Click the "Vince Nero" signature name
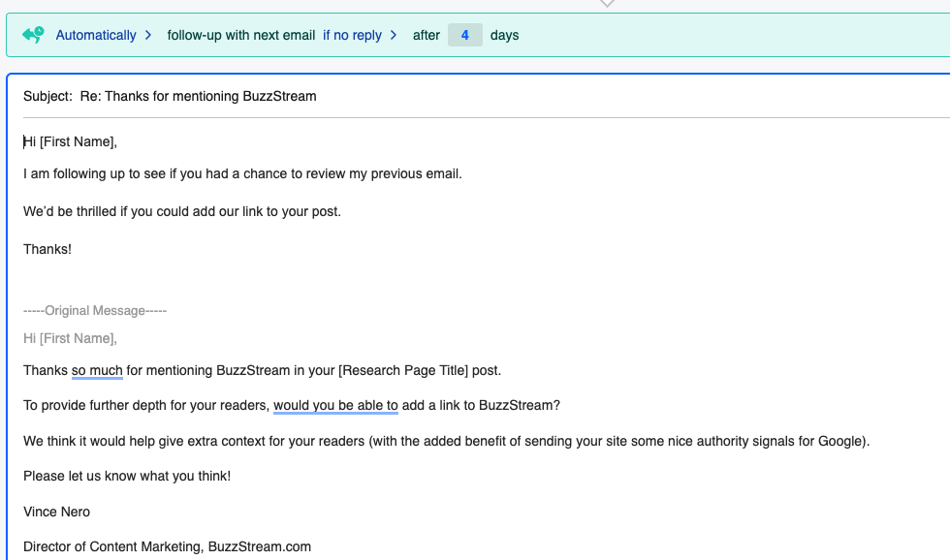This screenshot has width=950, height=560. (56, 511)
